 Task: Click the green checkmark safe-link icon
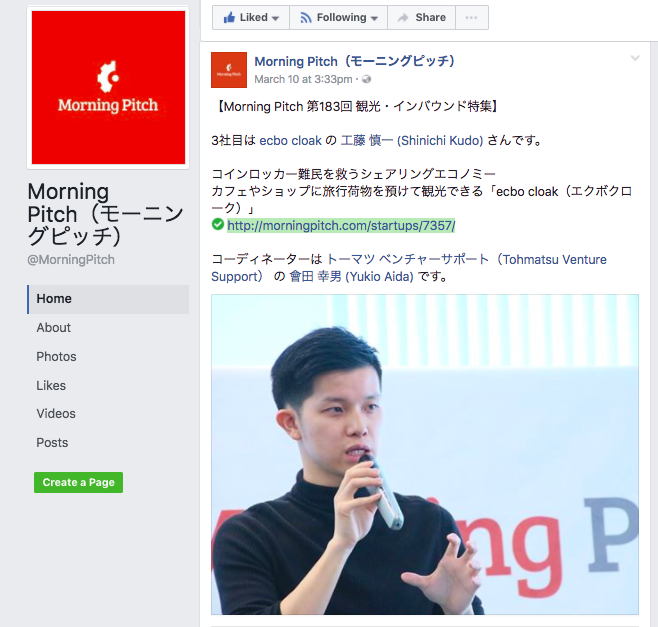[218, 225]
